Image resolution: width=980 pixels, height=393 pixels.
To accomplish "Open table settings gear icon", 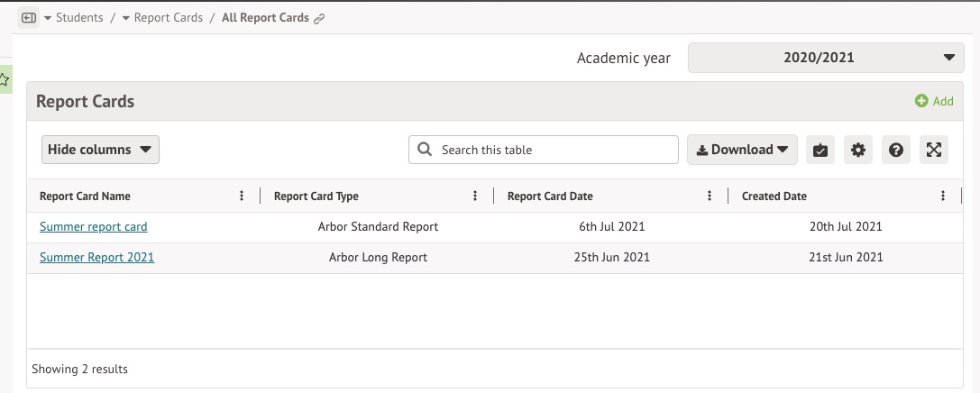I will (858, 151).
